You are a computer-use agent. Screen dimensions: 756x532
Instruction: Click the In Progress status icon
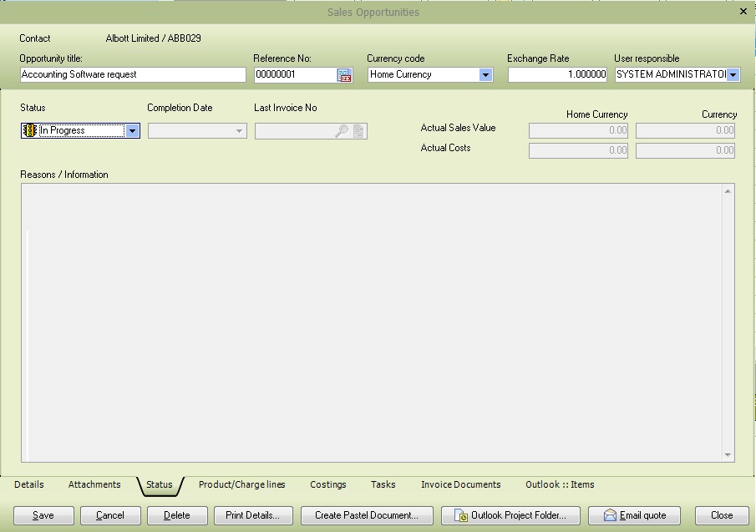coord(29,130)
